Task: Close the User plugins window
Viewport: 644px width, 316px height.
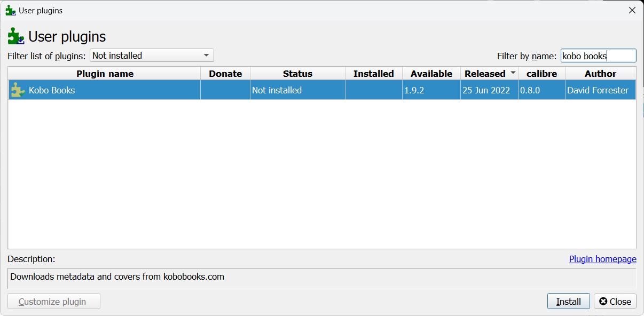Action: pos(632,10)
